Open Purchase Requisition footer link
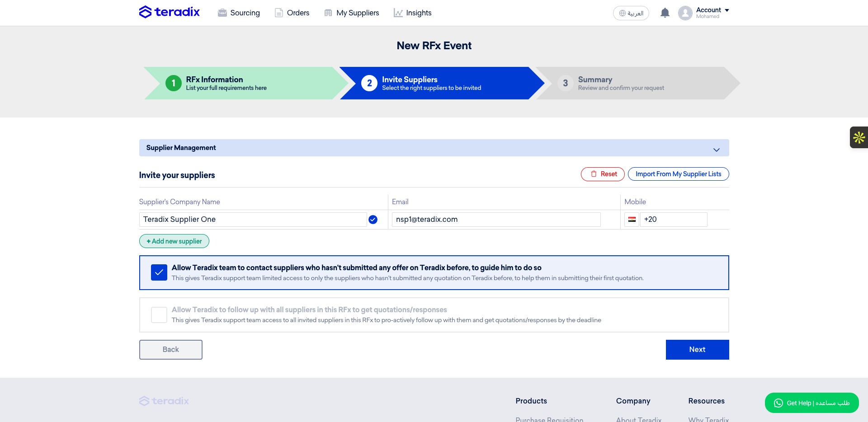868x422 pixels. 549,419
